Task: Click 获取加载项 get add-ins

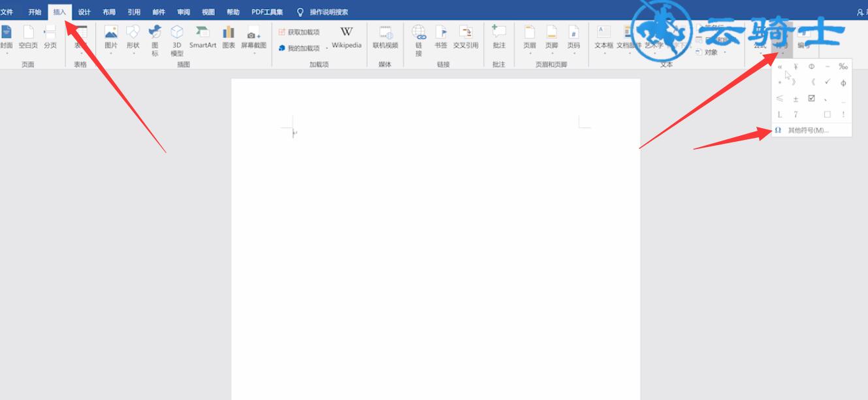Action: [299, 32]
